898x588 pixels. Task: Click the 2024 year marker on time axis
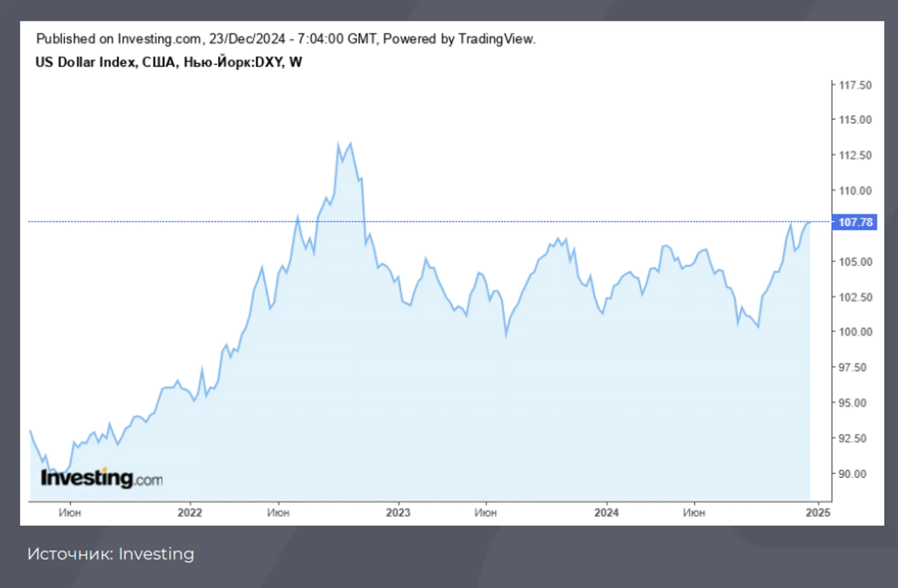607,512
